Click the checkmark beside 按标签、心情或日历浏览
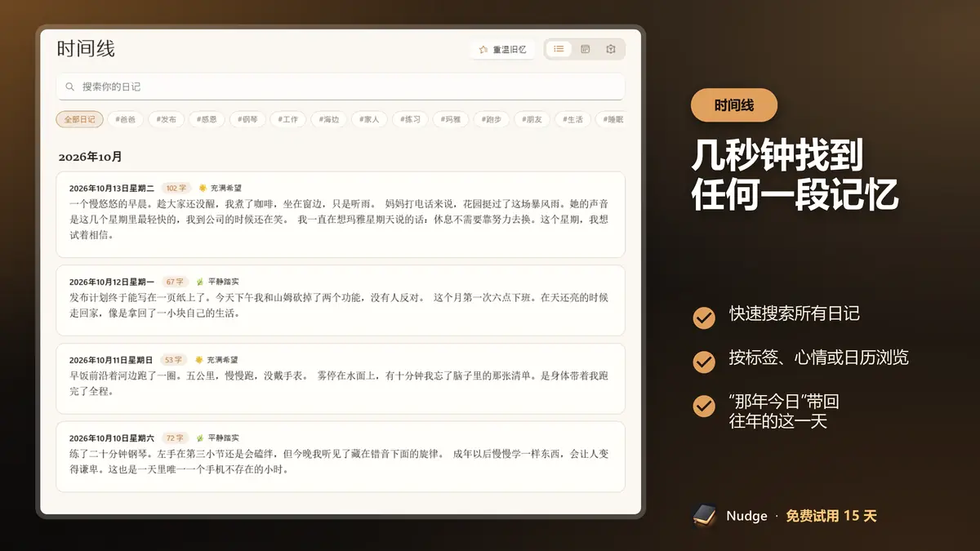The width and height of the screenshot is (980, 551). tap(704, 362)
